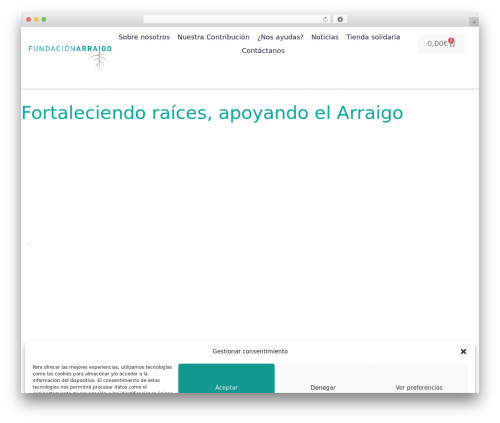This screenshot has width=500, height=423.
Task: Deny cookies with the Denegar button
Action: (x=323, y=378)
